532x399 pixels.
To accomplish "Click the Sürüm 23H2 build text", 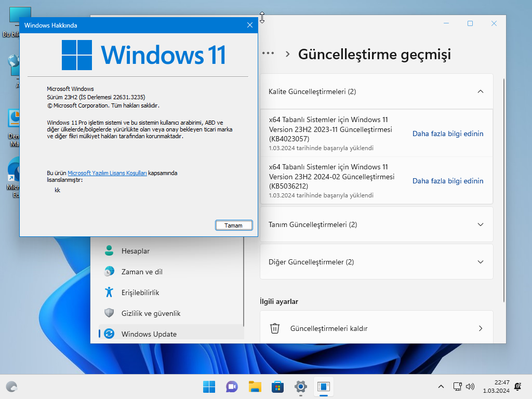I will tap(96, 97).
